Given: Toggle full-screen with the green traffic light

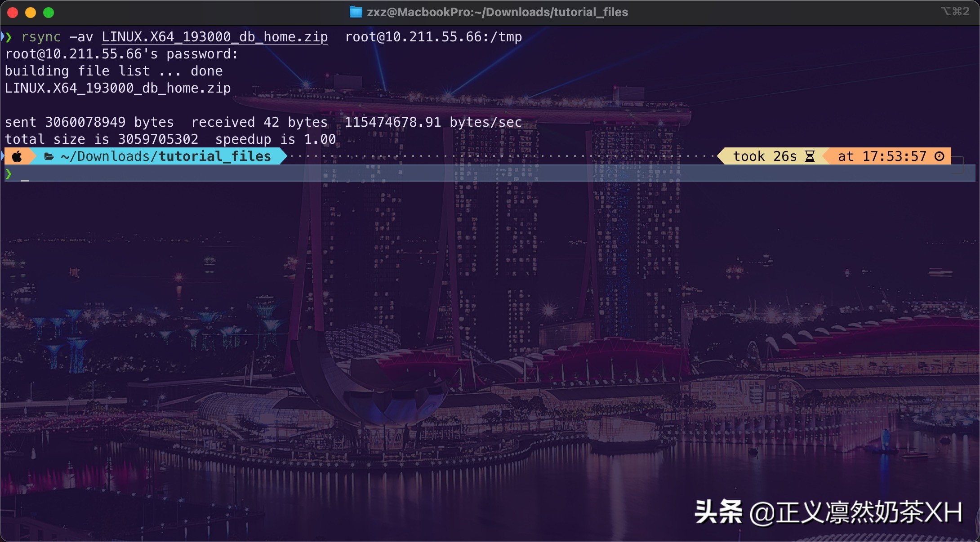Looking at the screenshot, I should [x=48, y=13].
